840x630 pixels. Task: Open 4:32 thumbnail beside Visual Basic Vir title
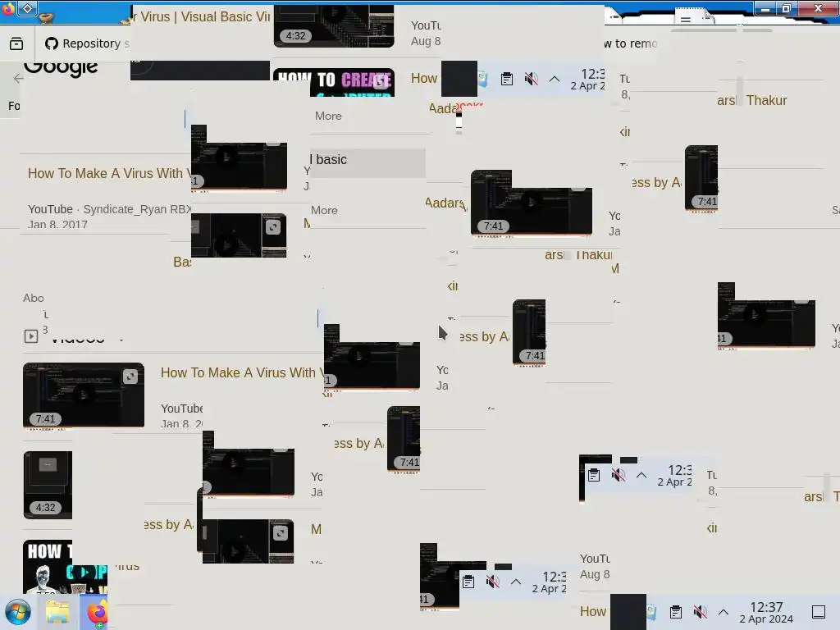[x=334, y=27]
